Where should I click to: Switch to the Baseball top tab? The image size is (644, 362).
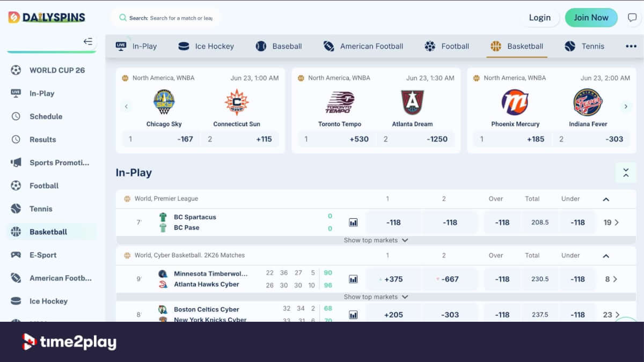coord(279,46)
